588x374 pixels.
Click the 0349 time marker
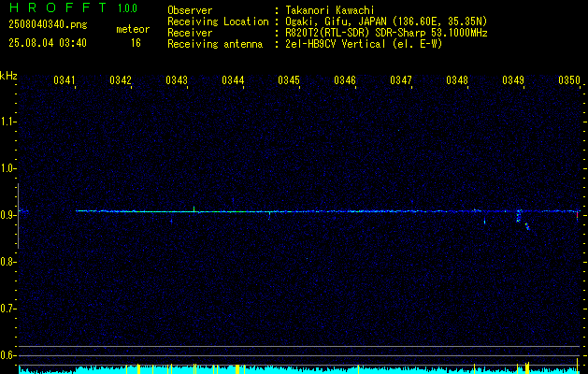512,80
